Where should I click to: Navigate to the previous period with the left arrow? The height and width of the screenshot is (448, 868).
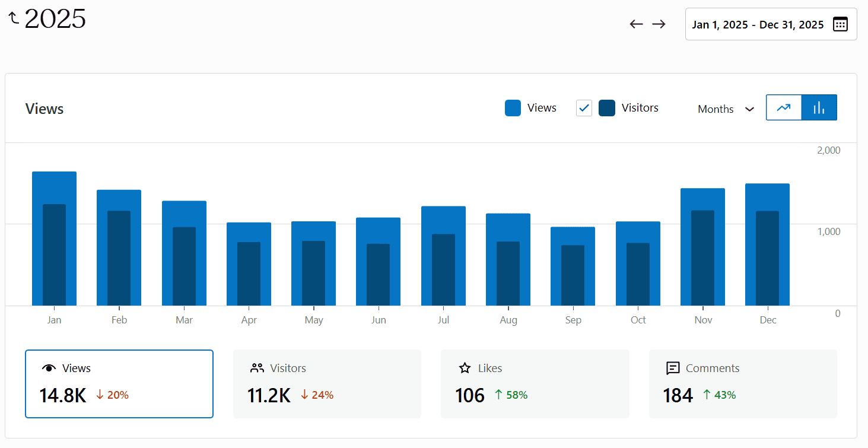pyautogui.click(x=635, y=24)
